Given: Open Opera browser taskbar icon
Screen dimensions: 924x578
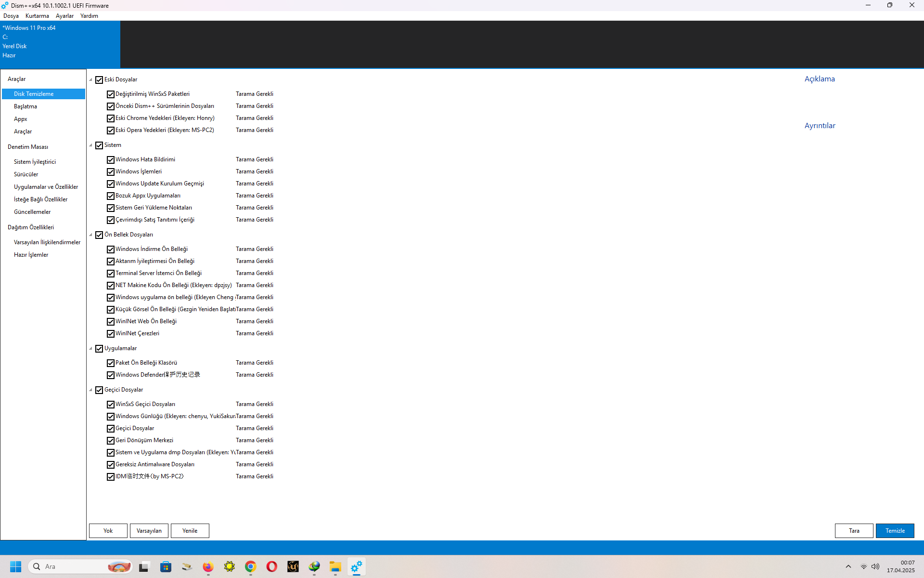Looking at the screenshot, I should (271, 567).
